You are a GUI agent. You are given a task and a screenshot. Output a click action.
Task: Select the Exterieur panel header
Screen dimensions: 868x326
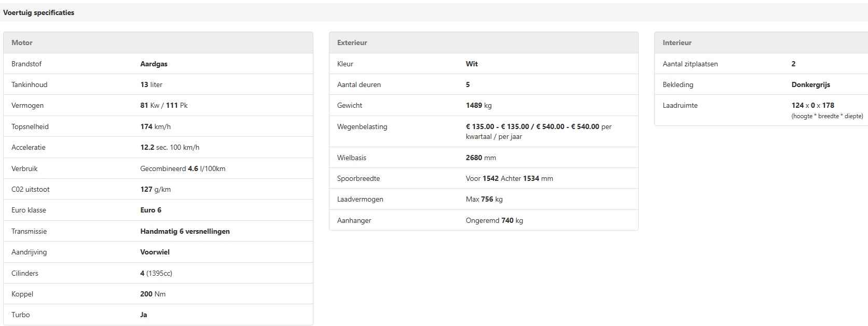click(484, 42)
